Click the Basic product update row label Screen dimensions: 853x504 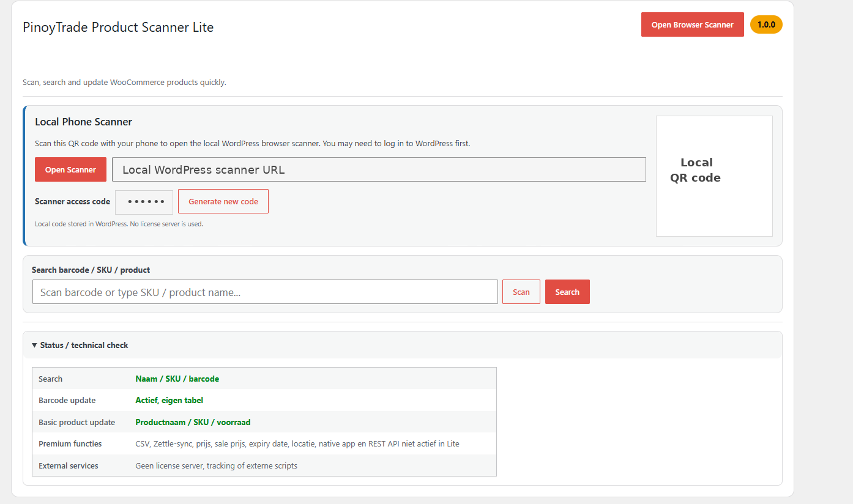[x=77, y=422]
